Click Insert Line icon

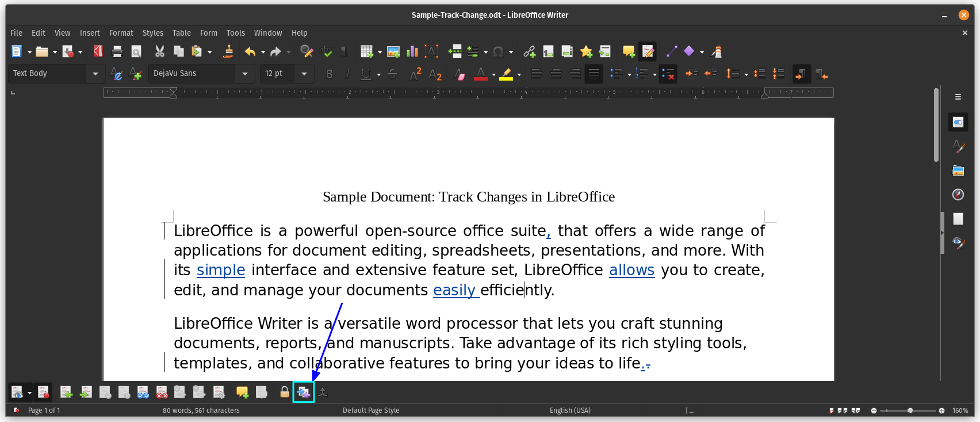pyautogui.click(x=671, y=51)
